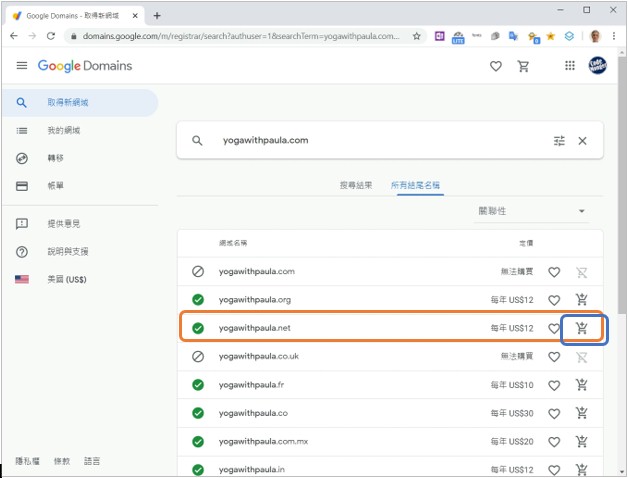Go back to previous page
The height and width of the screenshot is (478, 628).
point(14,36)
